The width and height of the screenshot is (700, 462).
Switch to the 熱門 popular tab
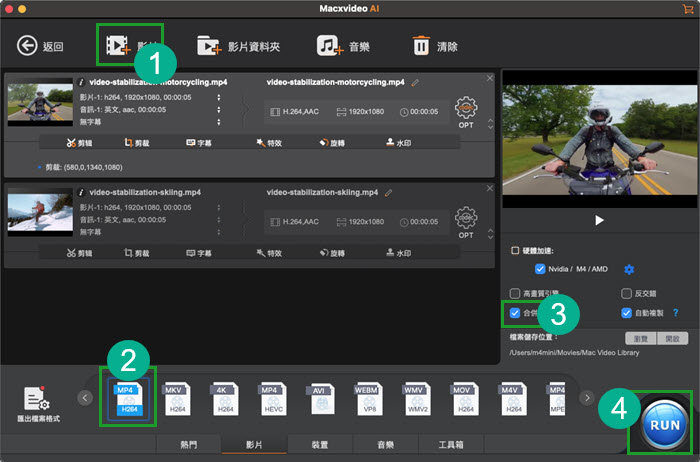188,445
